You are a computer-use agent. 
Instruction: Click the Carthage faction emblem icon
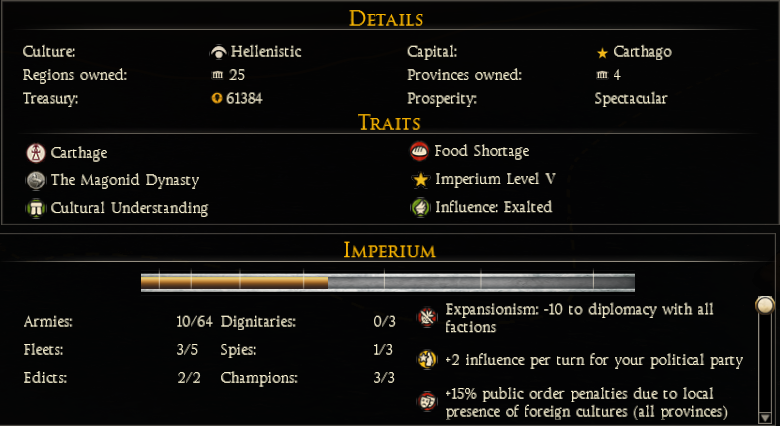[x=37, y=153]
